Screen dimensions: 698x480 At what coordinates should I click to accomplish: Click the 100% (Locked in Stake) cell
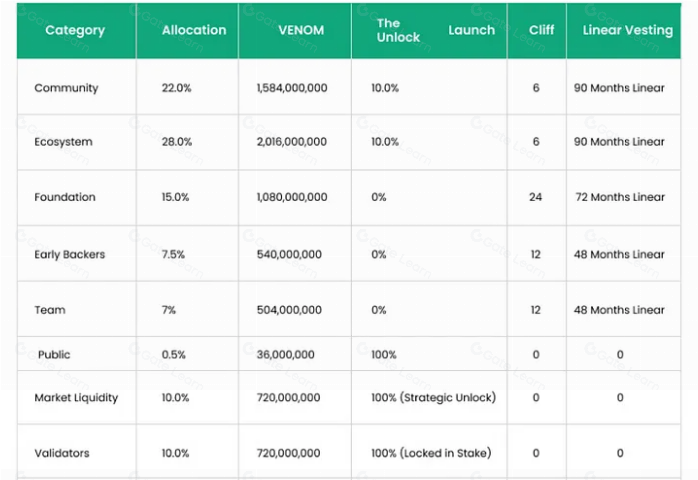point(431,453)
